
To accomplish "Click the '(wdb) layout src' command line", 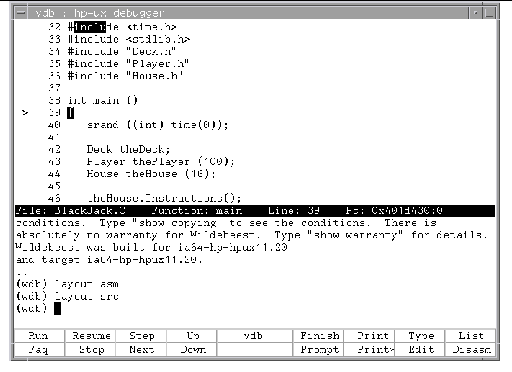I will [x=67, y=296].
